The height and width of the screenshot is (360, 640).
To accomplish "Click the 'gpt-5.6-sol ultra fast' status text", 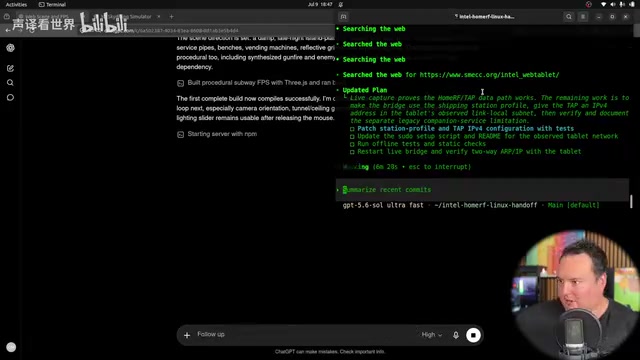I will [x=383, y=205].
